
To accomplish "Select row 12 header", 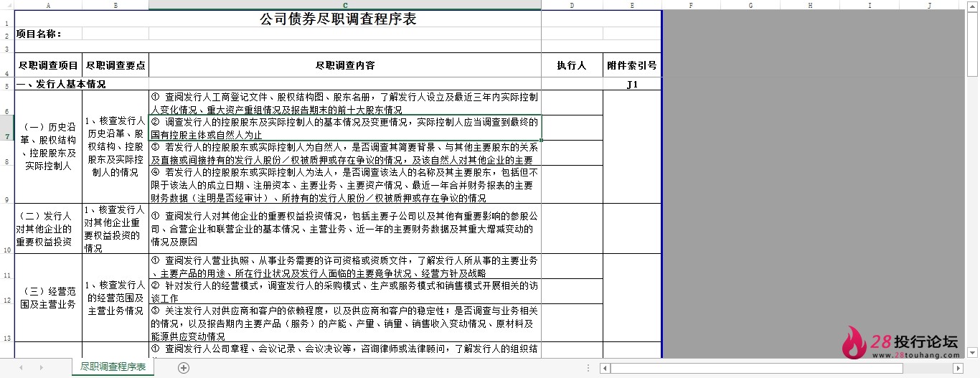I will click(x=7, y=290).
